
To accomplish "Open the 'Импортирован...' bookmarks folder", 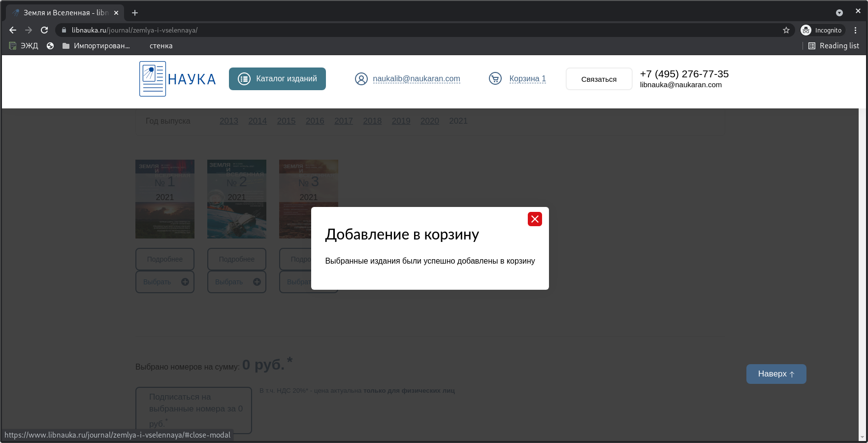I will click(x=96, y=46).
